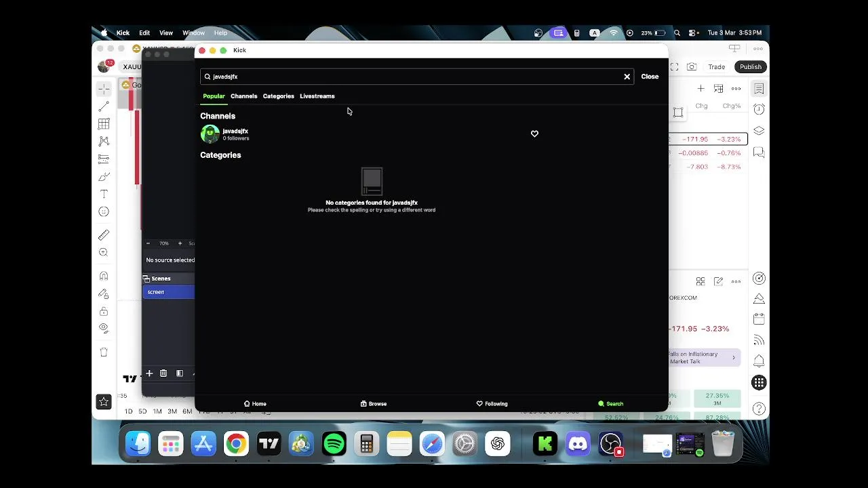868x488 pixels.
Task: Clear the Kick search field with X
Action: [627, 77]
